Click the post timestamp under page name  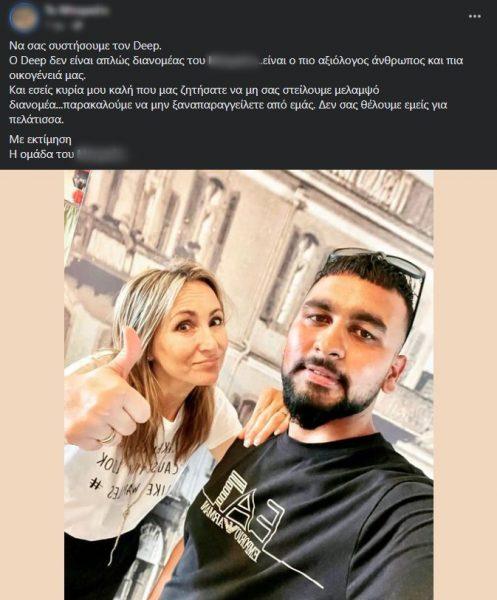[57, 25]
